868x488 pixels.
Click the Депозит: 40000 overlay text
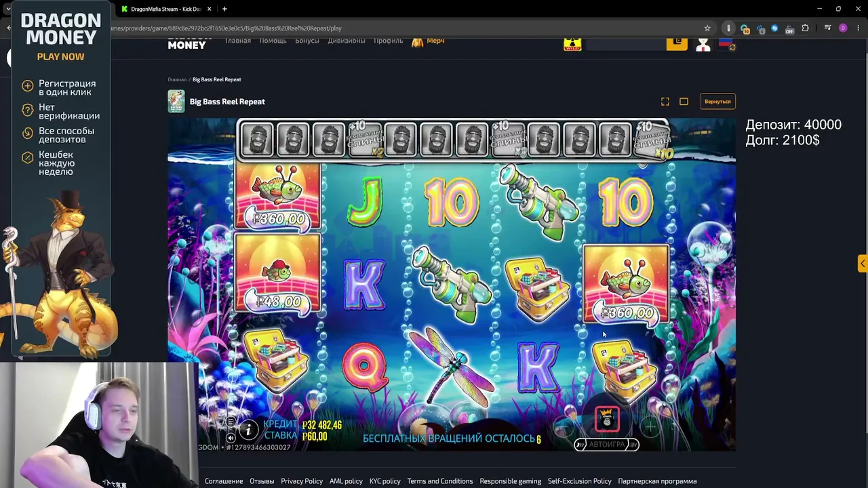[793, 125]
